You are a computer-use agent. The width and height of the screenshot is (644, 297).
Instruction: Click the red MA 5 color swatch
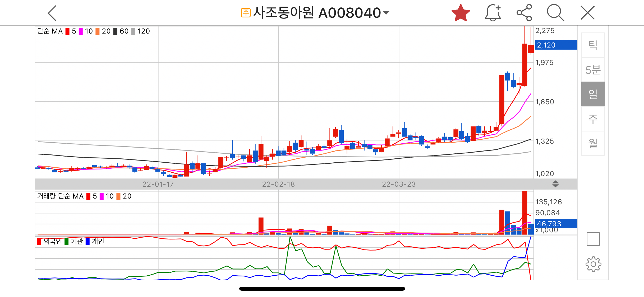pyautogui.click(x=68, y=31)
